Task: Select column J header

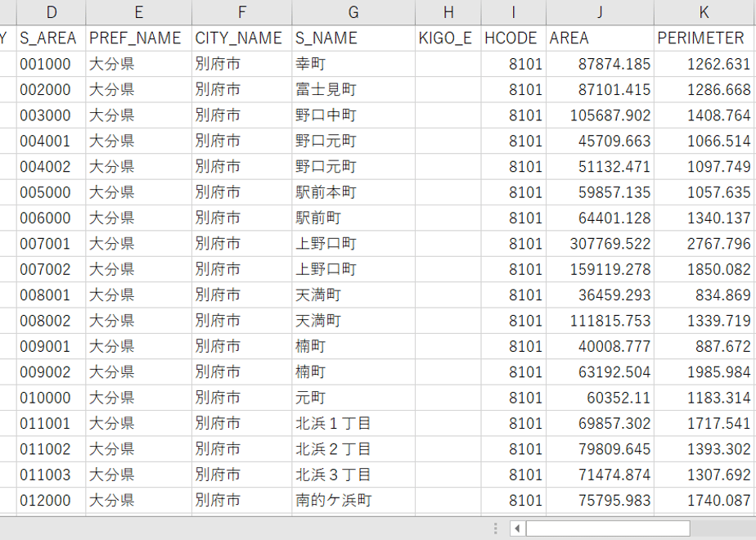Action: 600,12
